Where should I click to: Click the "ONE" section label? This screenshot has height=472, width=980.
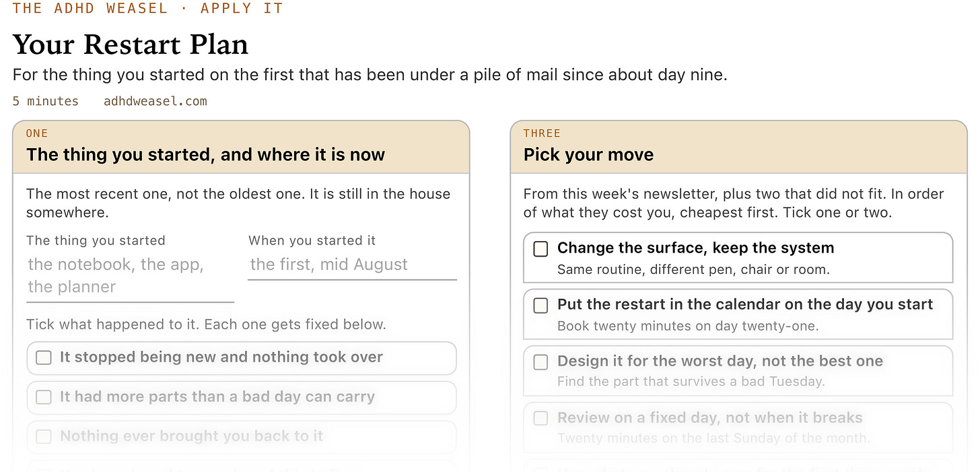click(x=37, y=133)
